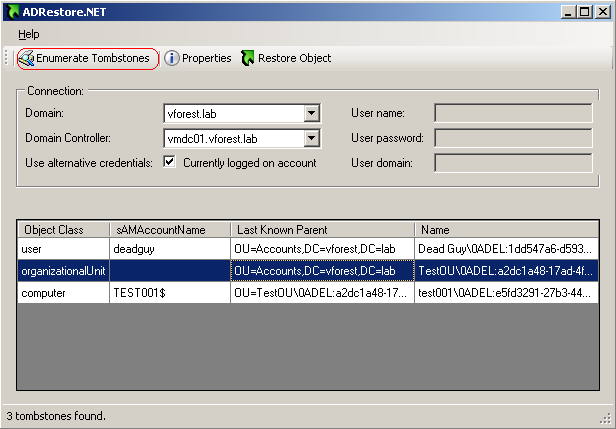Sort by Object Class column header
The width and height of the screenshot is (616, 429).
(63, 229)
